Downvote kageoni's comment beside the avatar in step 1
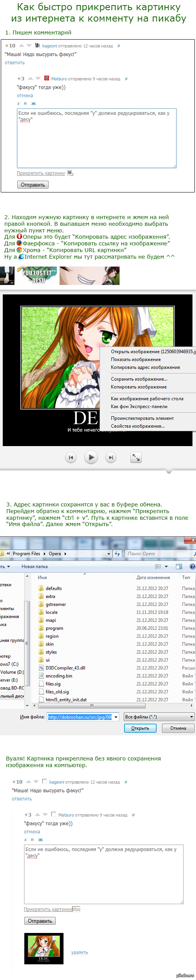 (x=29, y=45)
